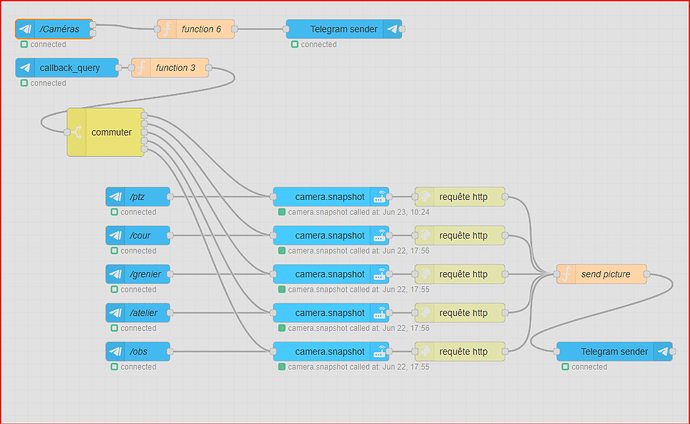Click the function icon on send picture

tap(567, 273)
